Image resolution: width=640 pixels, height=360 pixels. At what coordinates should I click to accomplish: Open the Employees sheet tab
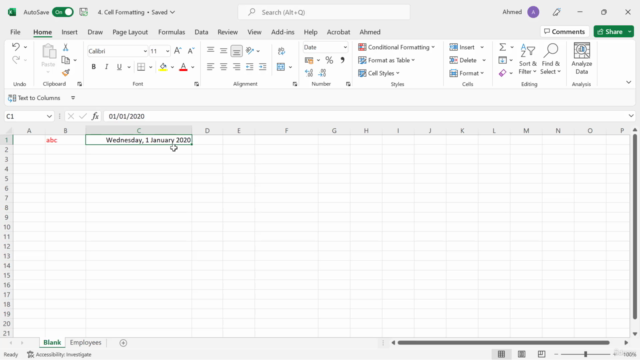(x=85, y=342)
